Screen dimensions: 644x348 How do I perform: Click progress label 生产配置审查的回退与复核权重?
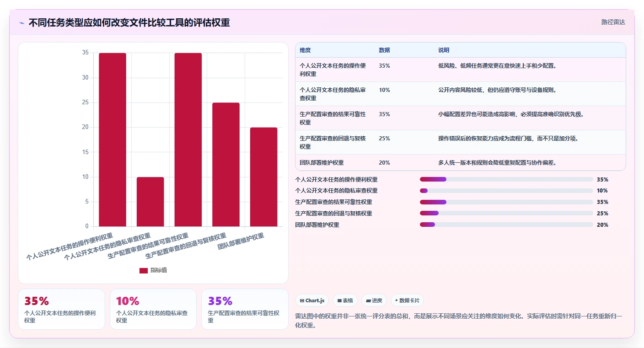pos(334,214)
